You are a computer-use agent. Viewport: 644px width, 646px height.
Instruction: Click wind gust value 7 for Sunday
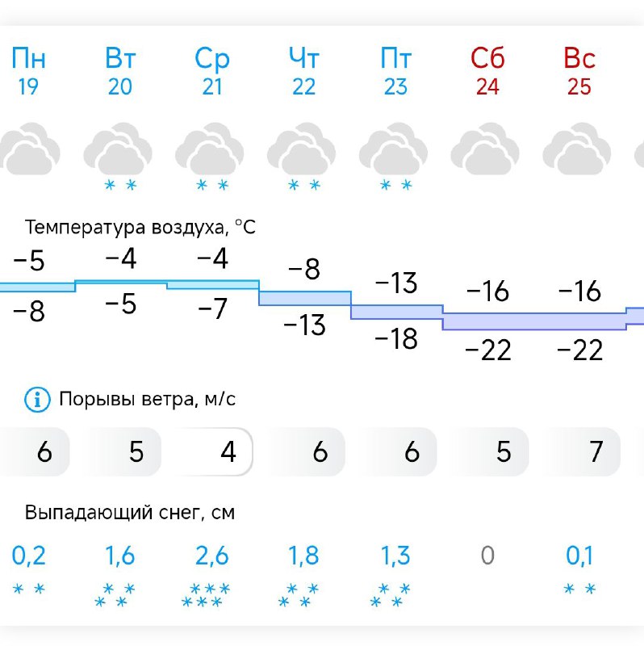595,451
